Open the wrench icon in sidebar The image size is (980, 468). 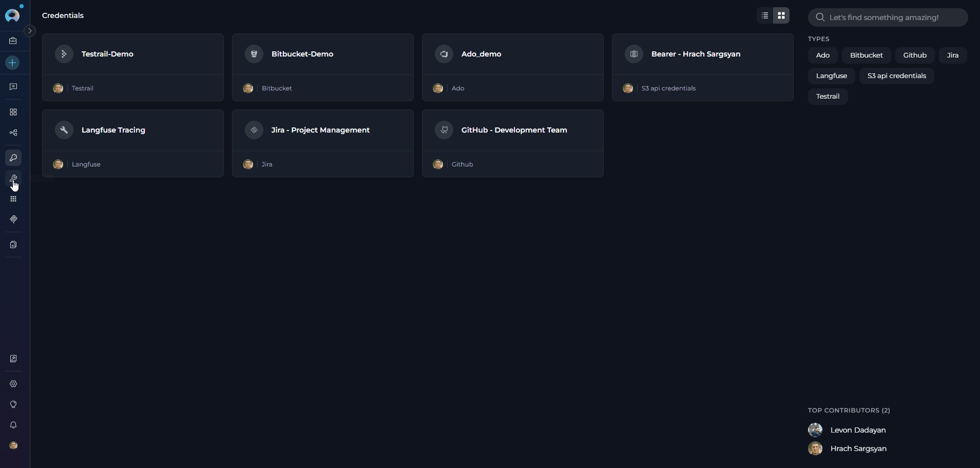tap(13, 178)
